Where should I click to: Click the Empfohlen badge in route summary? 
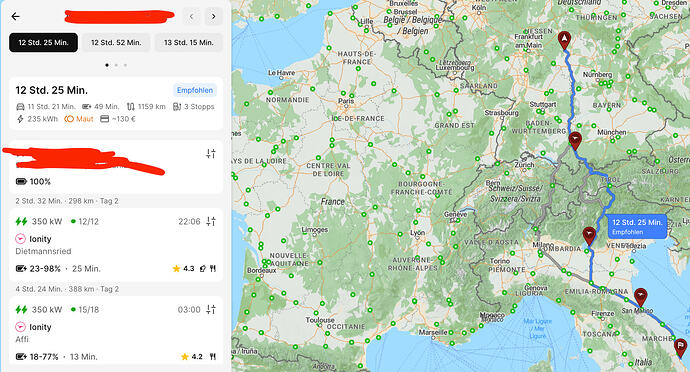[195, 90]
